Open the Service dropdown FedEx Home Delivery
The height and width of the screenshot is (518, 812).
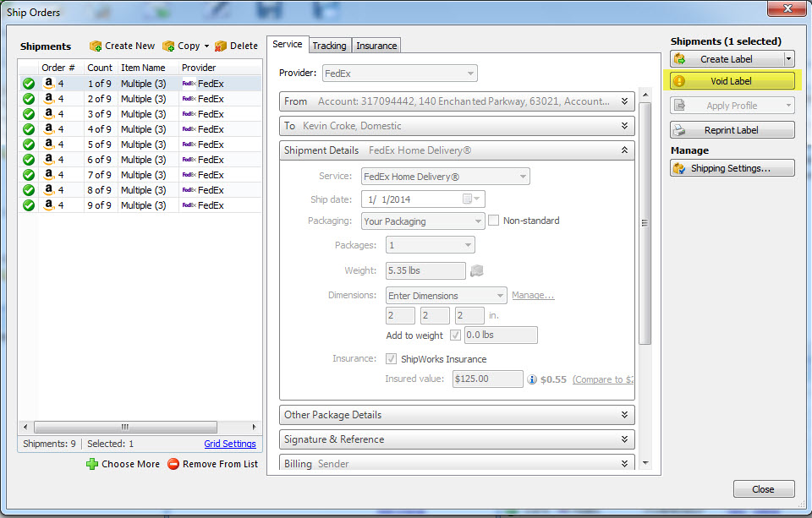click(x=446, y=177)
